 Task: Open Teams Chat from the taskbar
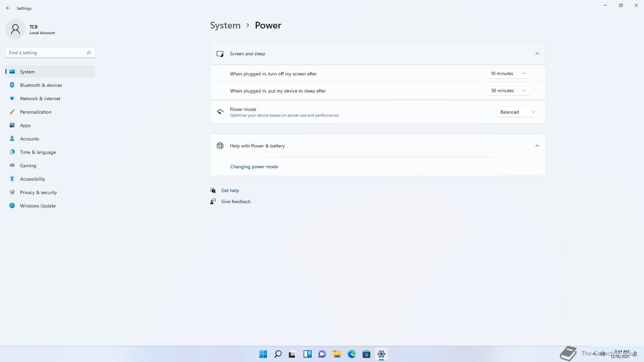pos(322,354)
